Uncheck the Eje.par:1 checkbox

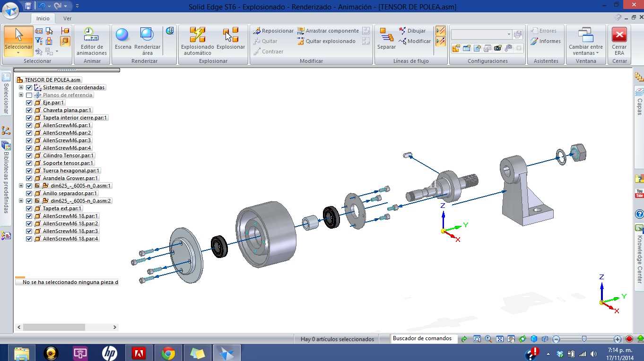click(x=29, y=103)
